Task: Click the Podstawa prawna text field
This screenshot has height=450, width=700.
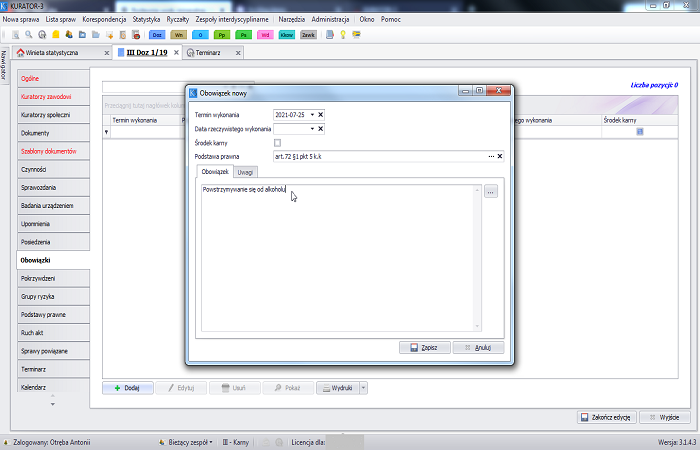Action: [x=379, y=156]
